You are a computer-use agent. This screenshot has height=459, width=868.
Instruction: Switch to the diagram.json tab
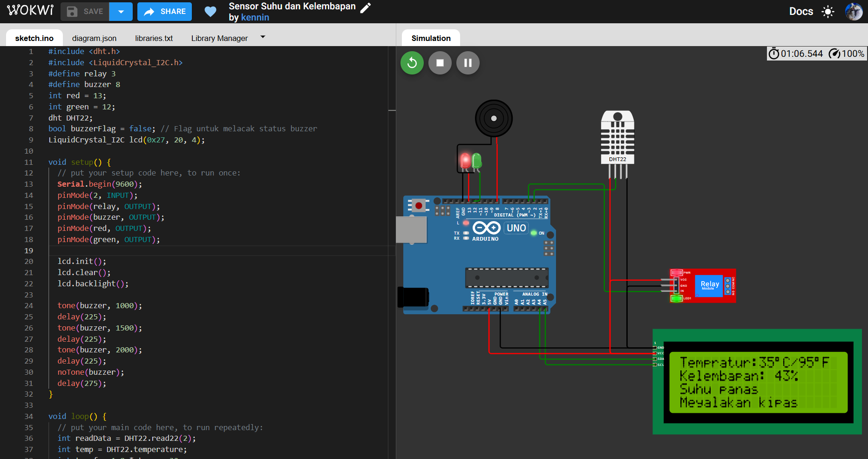(x=94, y=38)
